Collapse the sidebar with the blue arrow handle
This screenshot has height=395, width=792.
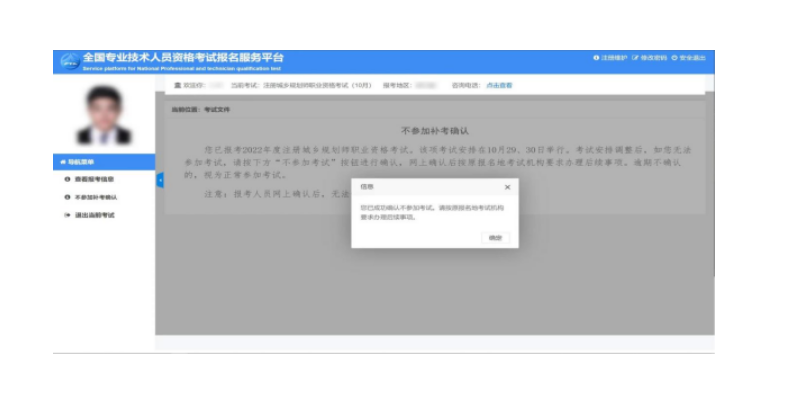coord(160,180)
